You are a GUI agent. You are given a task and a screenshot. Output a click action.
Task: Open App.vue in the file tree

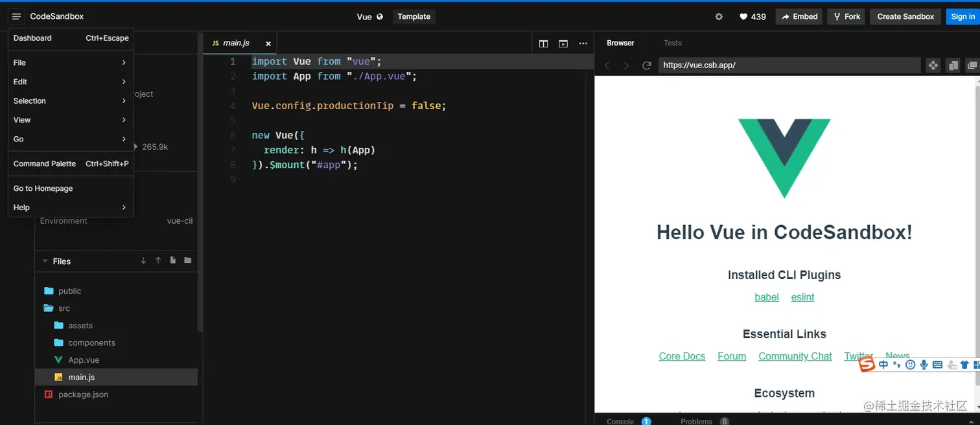117,360
